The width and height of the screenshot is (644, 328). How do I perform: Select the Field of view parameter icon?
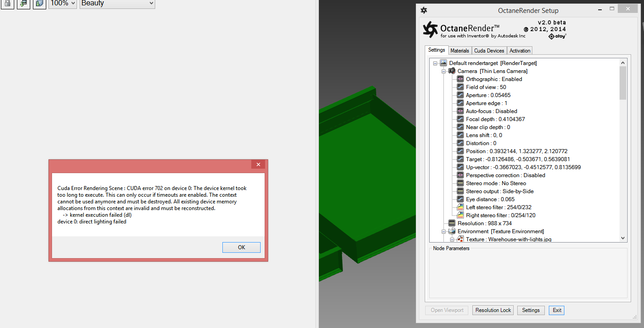[x=460, y=87]
